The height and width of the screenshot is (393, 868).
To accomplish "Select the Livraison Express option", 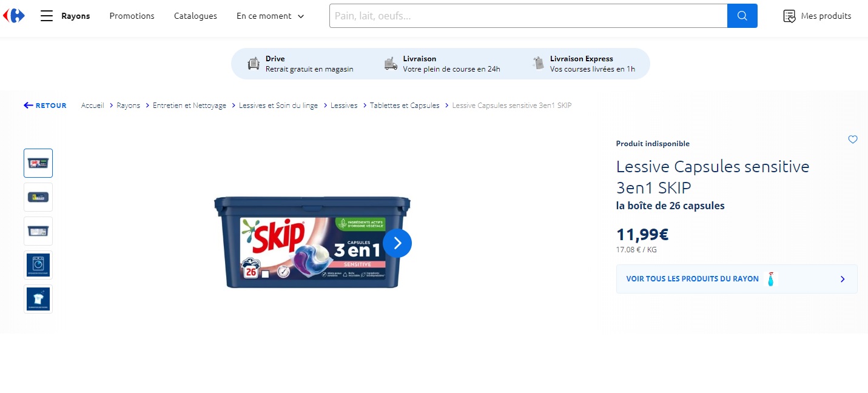I will (581, 64).
